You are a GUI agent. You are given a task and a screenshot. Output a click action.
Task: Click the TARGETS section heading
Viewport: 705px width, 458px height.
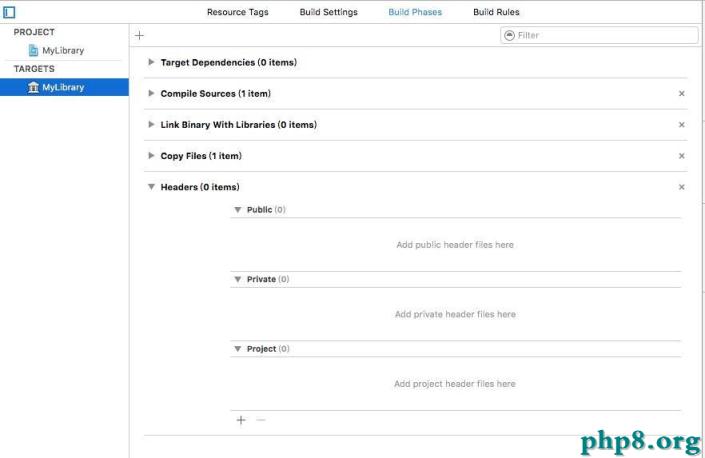coord(34,69)
